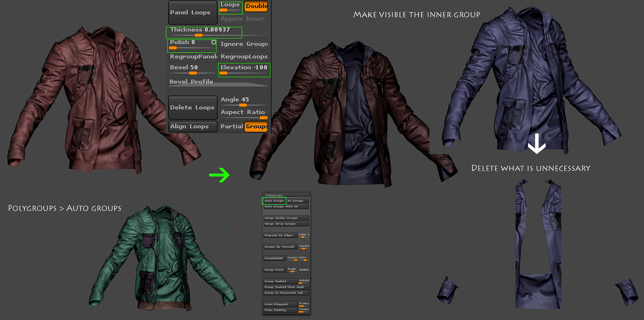
Task: Adjust the PToler slider
Action: (304, 304)
